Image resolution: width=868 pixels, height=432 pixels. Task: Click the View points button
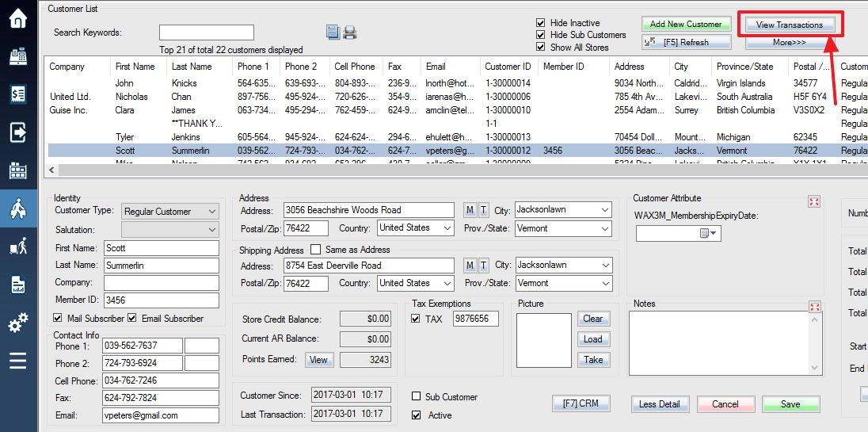(x=318, y=359)
